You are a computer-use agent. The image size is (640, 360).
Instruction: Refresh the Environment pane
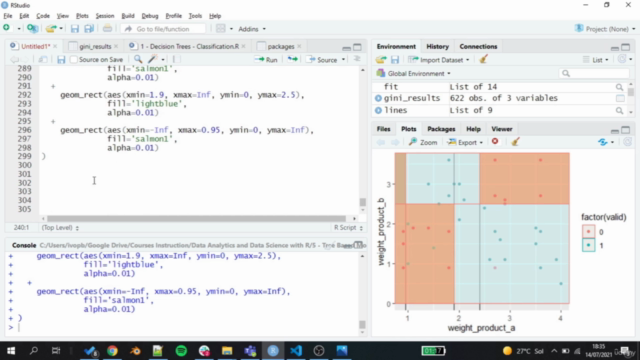coord(622,60)
